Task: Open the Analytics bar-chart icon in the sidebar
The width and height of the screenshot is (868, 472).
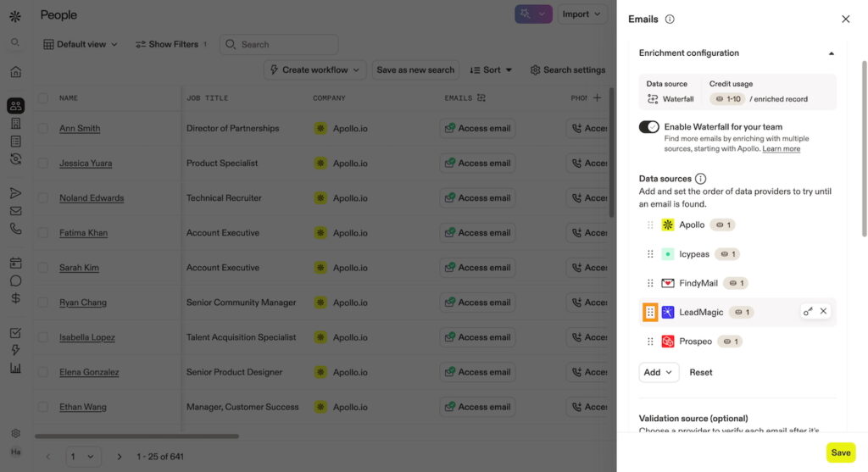Action: (15, 368)
